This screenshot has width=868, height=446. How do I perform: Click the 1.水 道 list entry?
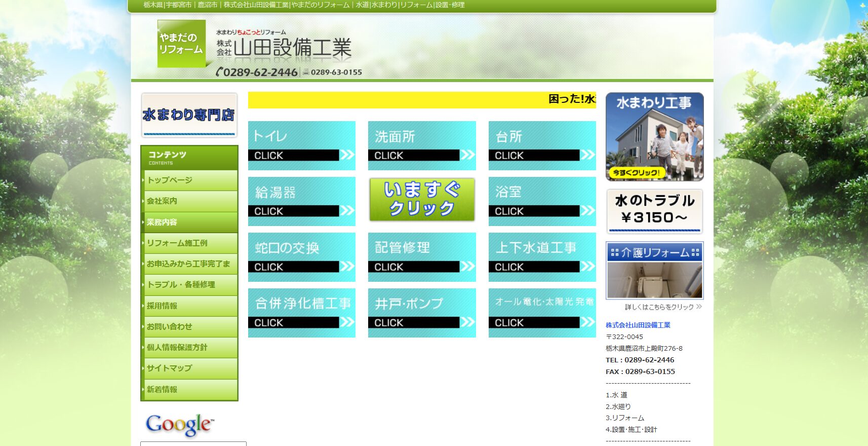[616, 395]
